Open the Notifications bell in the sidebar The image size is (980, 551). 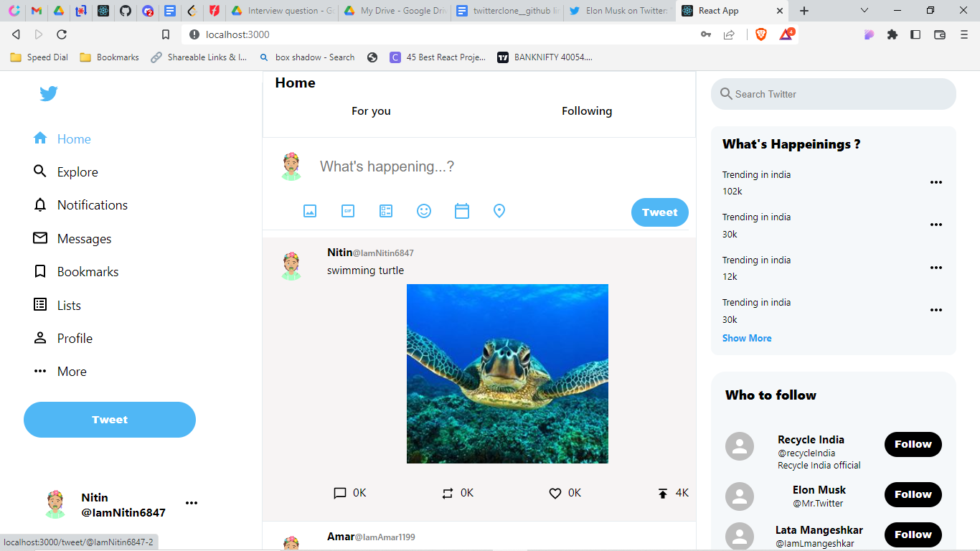40,204
